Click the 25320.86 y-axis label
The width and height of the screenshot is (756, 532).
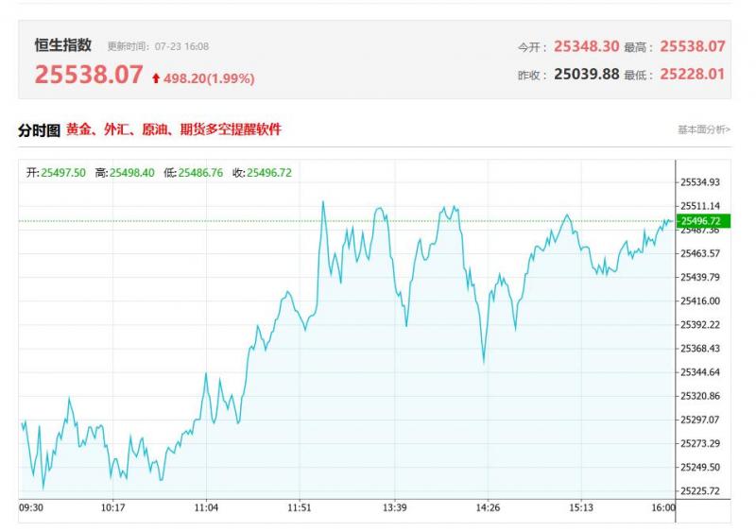click(700, 396)
